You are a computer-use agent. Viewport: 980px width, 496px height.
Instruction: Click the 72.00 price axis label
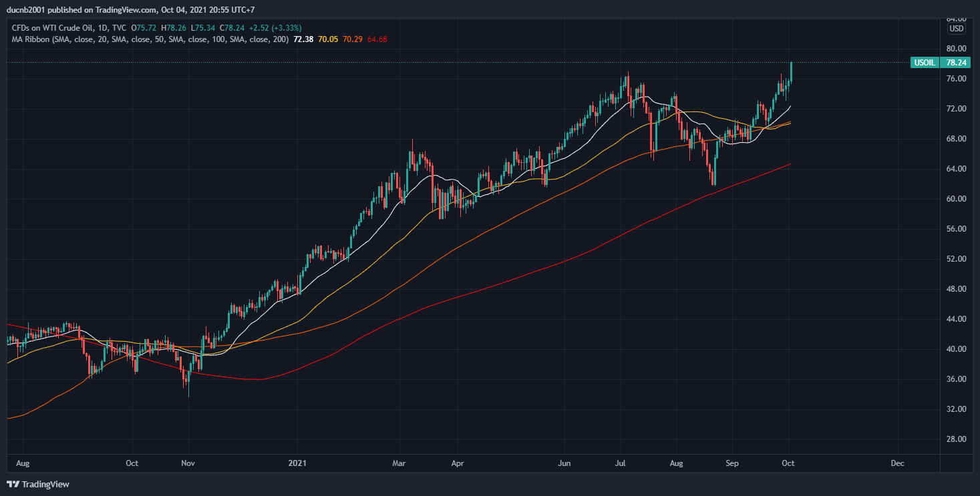pyautogui.click(x=957, y=109)
